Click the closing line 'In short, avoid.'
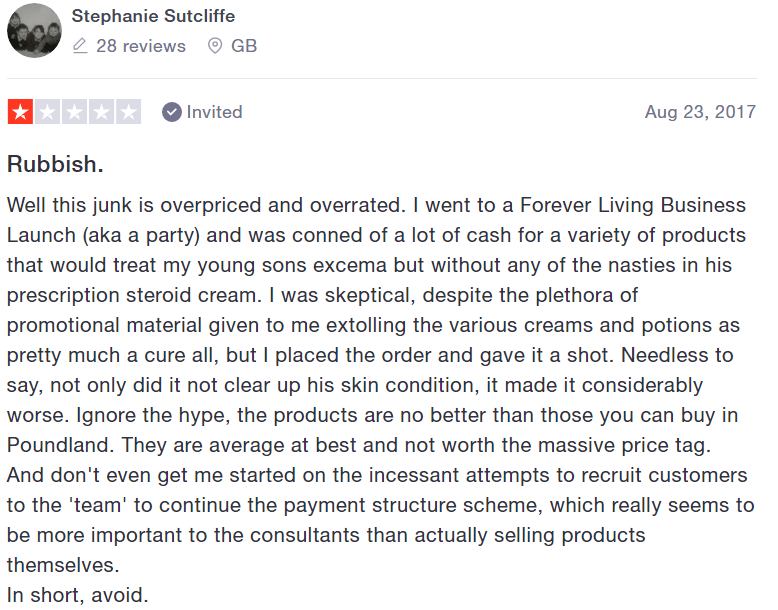 point(77,595)
